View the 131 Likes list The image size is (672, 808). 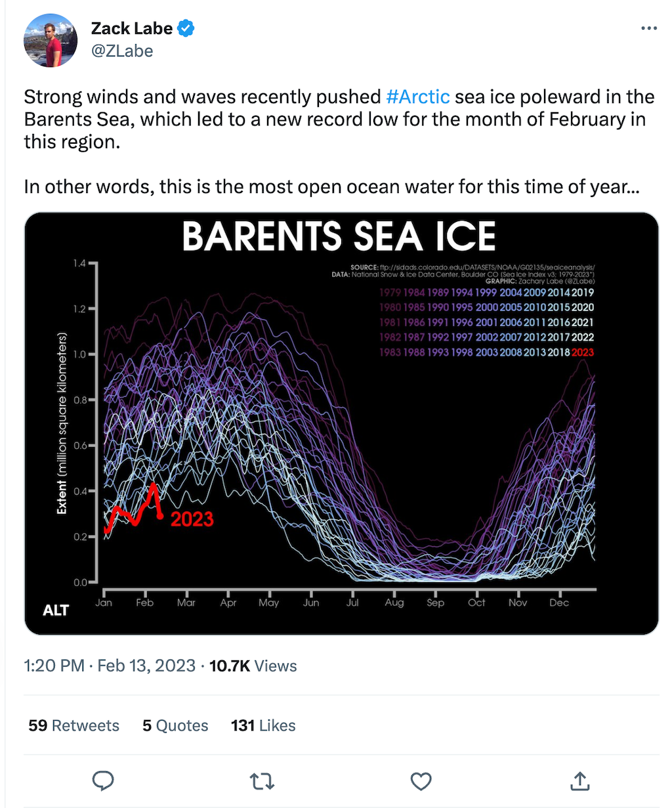pos(262,725)
